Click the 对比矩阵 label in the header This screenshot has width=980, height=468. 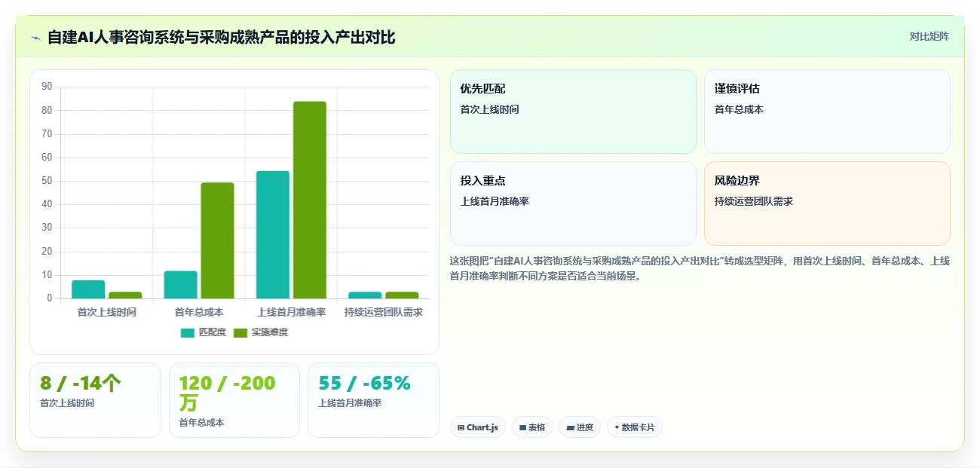929,36
